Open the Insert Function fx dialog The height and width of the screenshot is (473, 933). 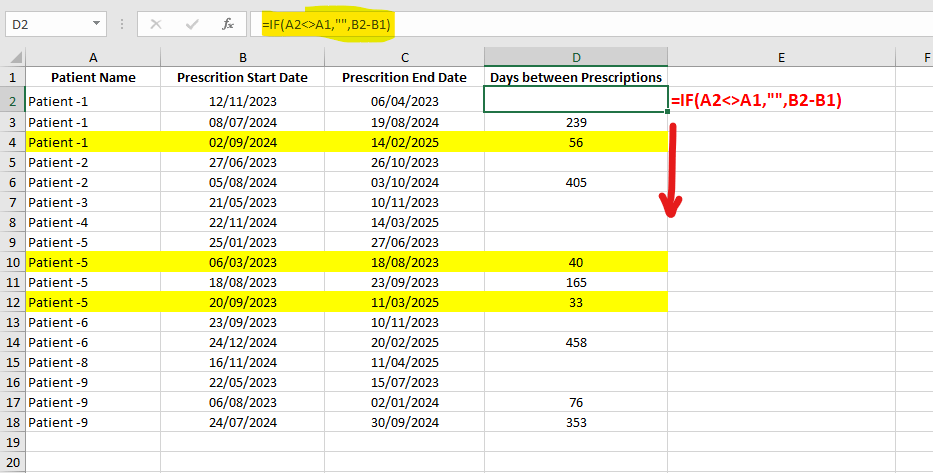click(x=228, y=24)
